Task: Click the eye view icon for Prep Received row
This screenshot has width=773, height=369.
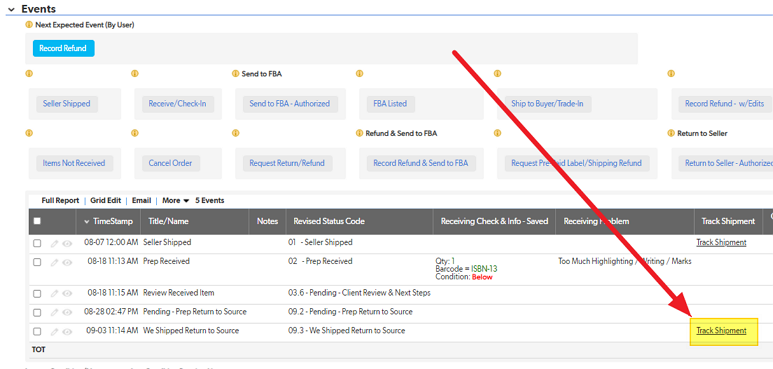Action: [x=67, y=263]
